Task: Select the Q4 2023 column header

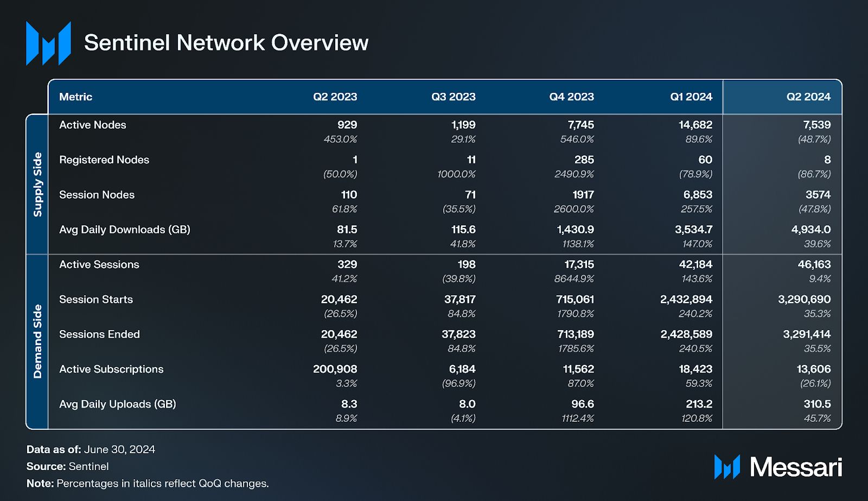Action: point(572,97)
